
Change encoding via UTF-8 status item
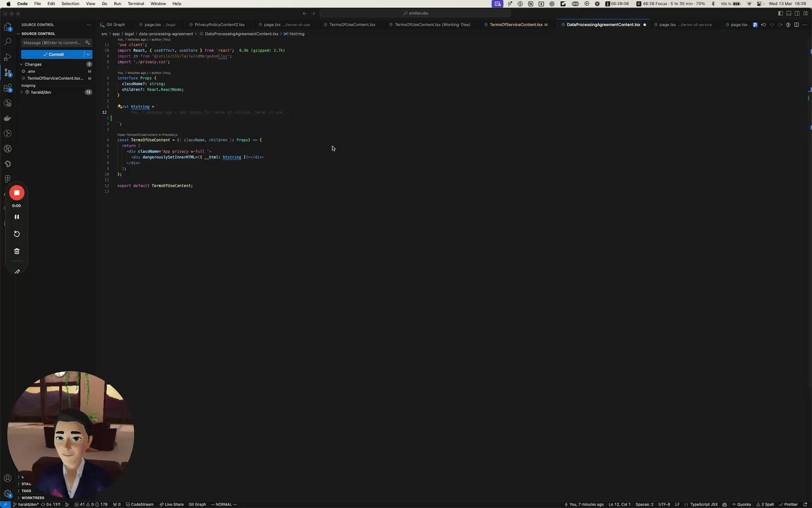664,504
